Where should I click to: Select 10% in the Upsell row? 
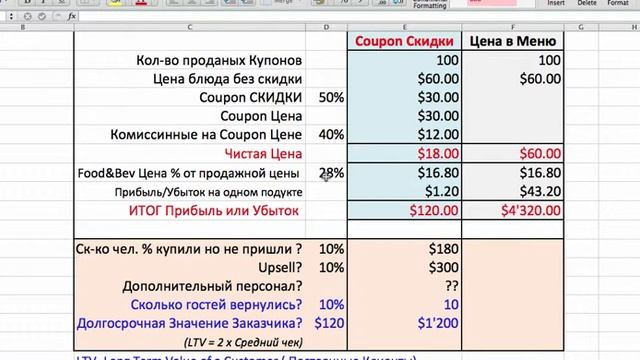(326, 268)
